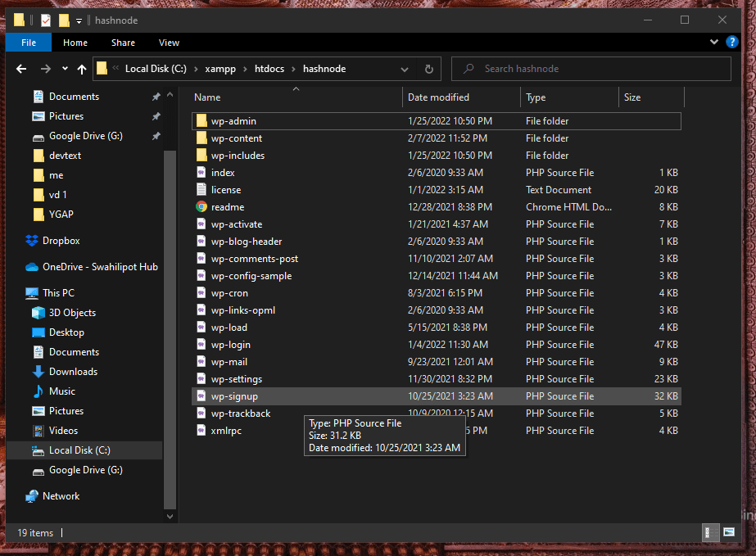Select the wp-settings file name
756x556 pixels.
point(236,379)
